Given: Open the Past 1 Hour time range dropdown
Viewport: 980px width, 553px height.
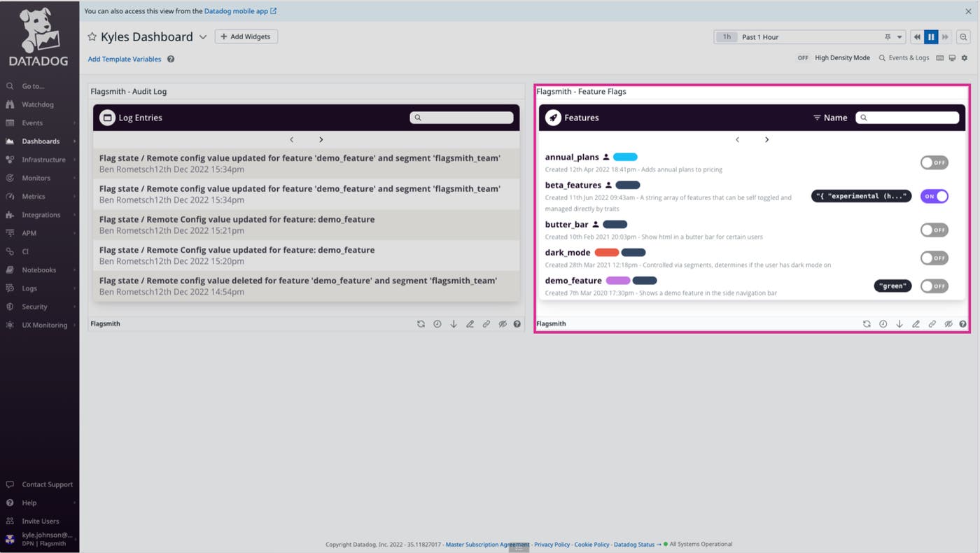Looking at the screenshot, I should (899, 37).
